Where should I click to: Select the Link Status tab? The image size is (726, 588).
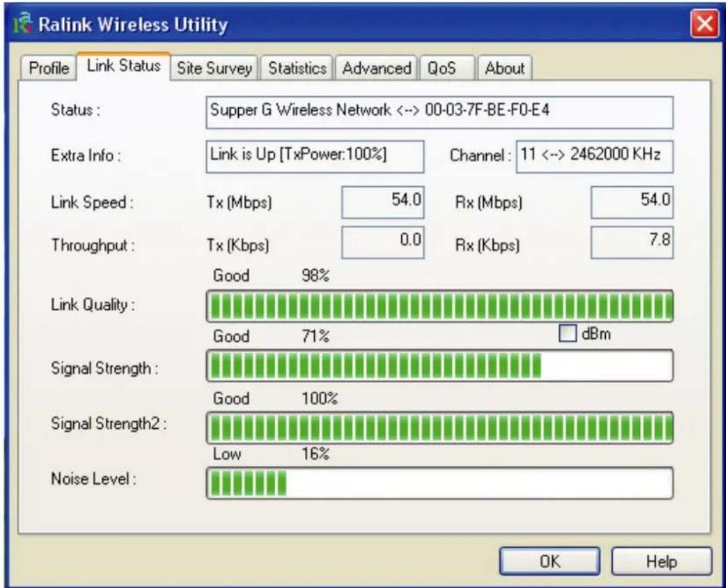tap(124, 66)
